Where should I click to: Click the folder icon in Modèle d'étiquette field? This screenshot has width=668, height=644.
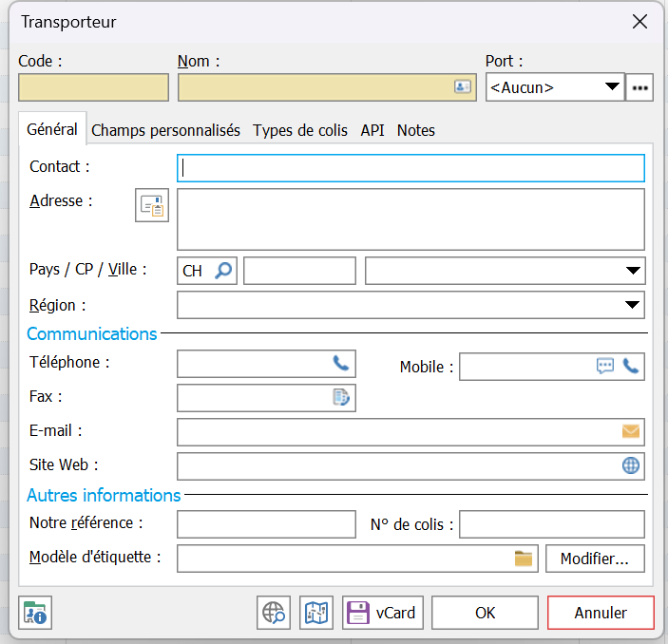click(x=524, y=559)
